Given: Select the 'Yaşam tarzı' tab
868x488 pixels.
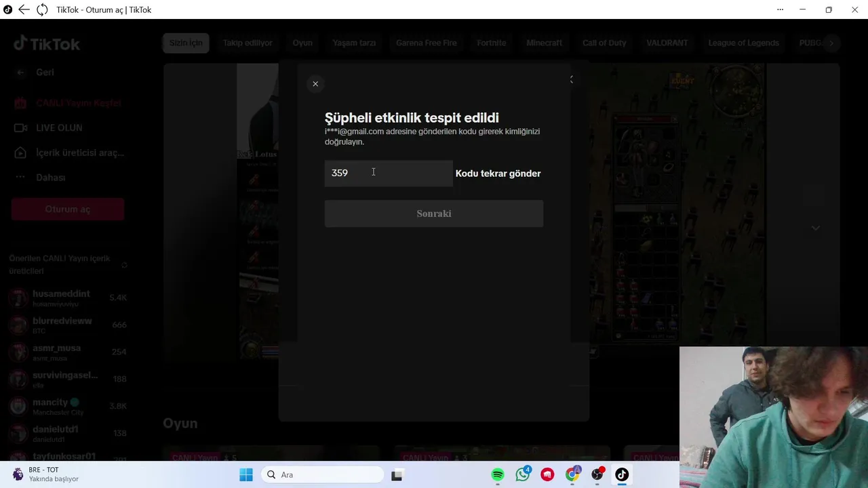Looking at the screenshot, I should pos(354,43).
